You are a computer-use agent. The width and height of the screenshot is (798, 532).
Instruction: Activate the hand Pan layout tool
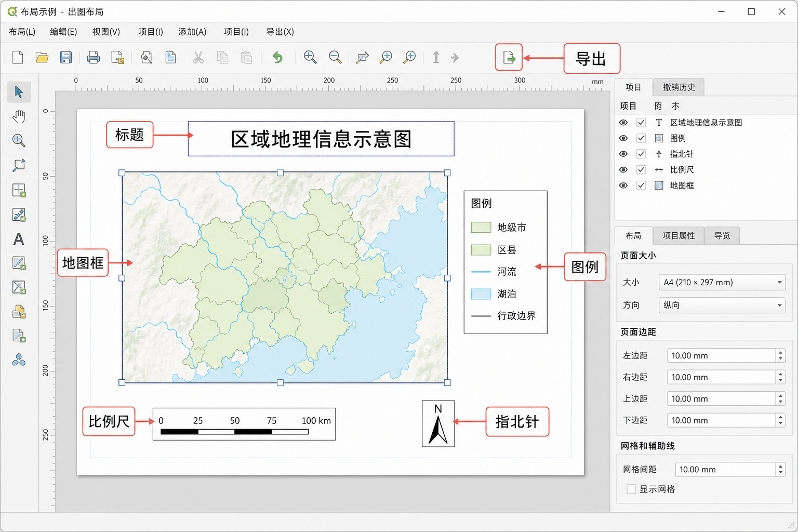point(19,116)
